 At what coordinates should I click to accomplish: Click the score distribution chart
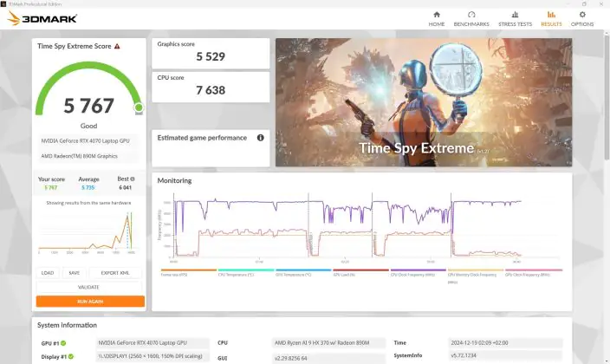coord(88,233)
